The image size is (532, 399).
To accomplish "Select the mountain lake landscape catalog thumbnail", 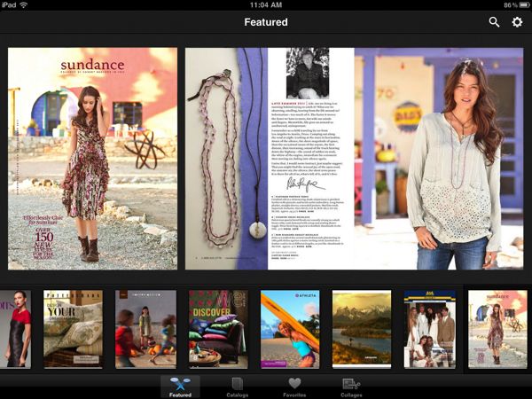I will pyautogui.click(x=362, y=329).
